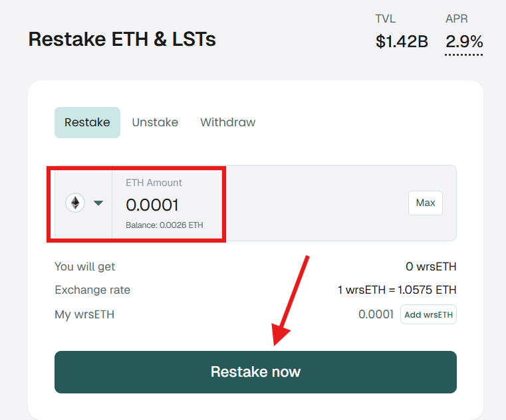Click the 0 wrsETH output value
The height and width of the screenshot is (420, 506).
coord(431,266)
